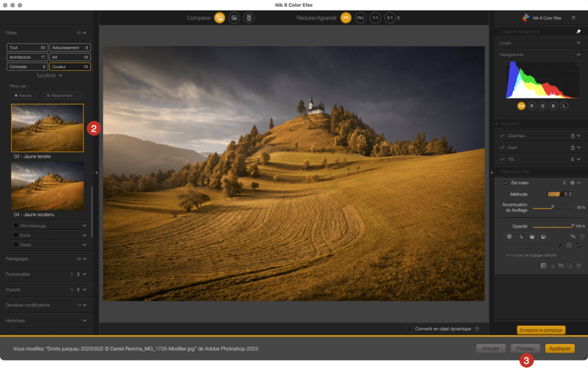Screen dimensions: 588x368
Task: Open help for Convertir en objet dynamique
Action: click(x=477, y=329)
